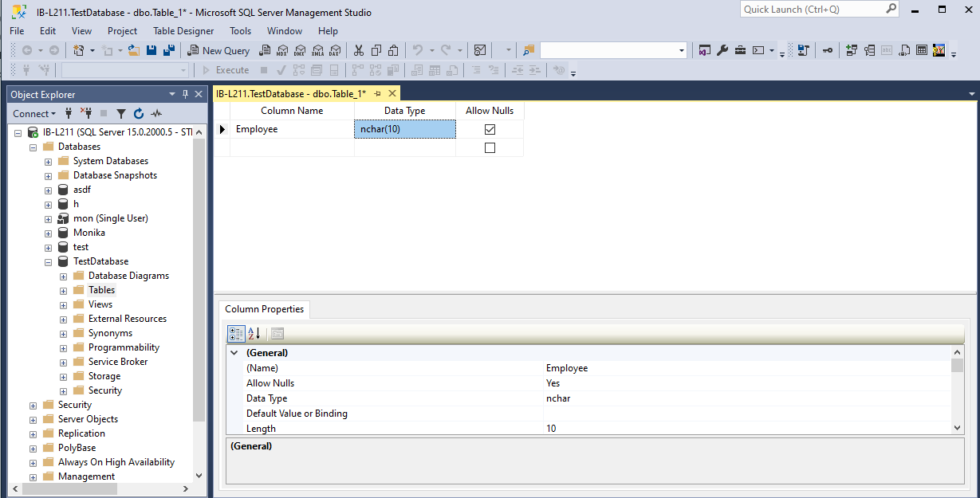Click the Save Table_1 disk icon
The width and height of the screenshot is (980, 498).
click(x=152, y=50)
